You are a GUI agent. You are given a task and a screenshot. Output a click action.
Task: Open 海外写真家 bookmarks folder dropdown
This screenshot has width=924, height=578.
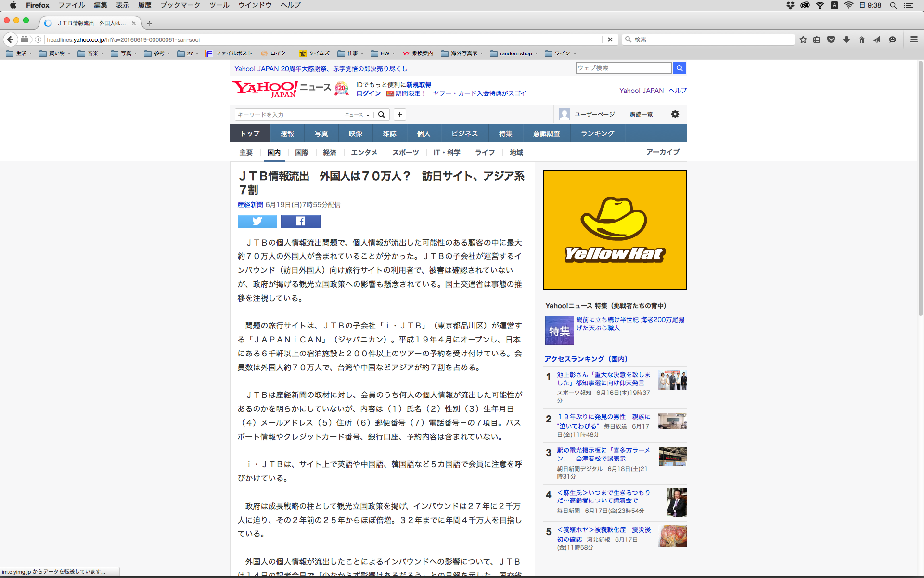[x=462, y=53]
